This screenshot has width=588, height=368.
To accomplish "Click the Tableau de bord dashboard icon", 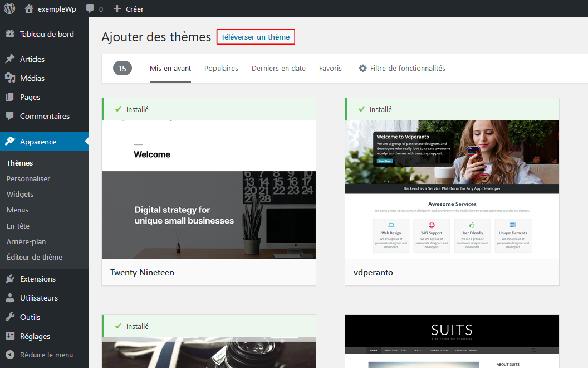I will click(x=10, y=34).
